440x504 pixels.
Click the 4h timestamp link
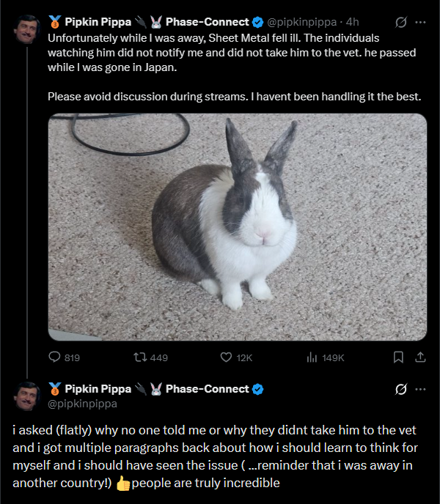click(353, 22)
